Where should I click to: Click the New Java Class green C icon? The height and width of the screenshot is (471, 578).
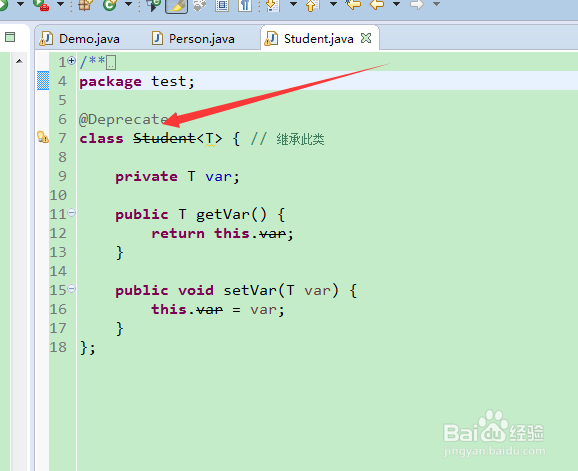click(x=110, y=5)
